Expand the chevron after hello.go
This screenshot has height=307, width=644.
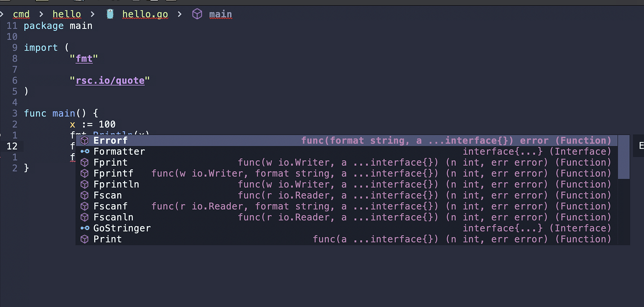(x=179, y=14)
